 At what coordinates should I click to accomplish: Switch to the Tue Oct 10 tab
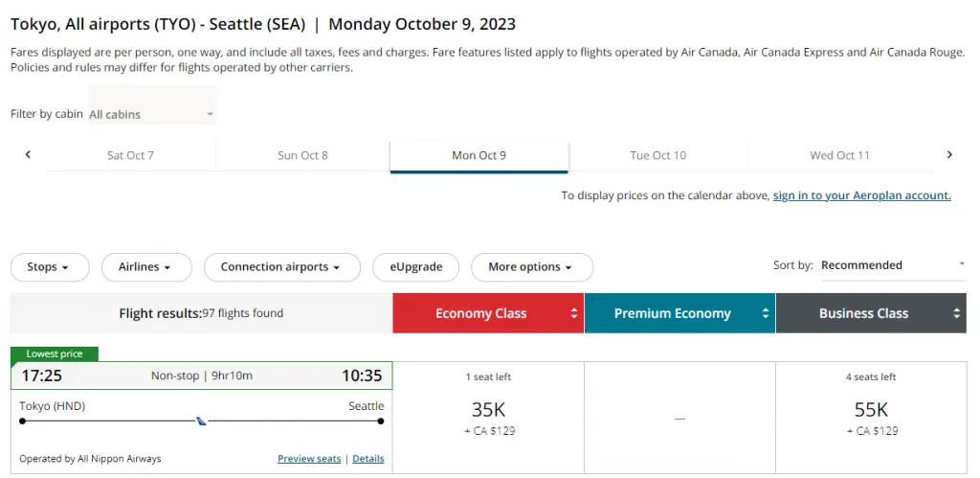click(658, 155)
